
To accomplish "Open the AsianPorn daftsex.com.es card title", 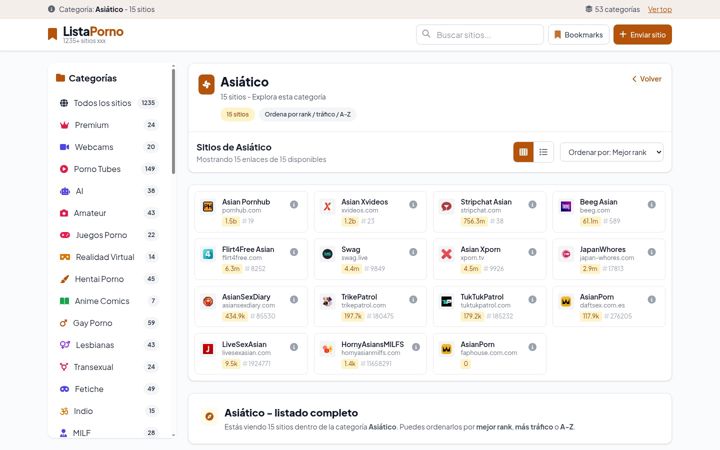I will point(596,297).
